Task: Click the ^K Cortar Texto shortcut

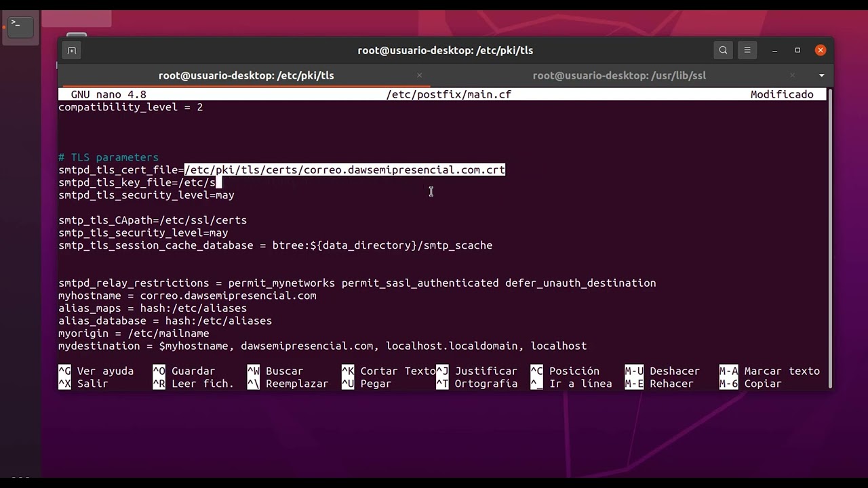Action: [389, 371]
